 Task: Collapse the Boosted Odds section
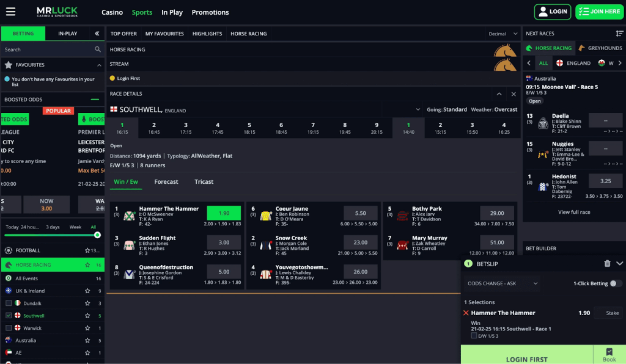tap(95, 100)
